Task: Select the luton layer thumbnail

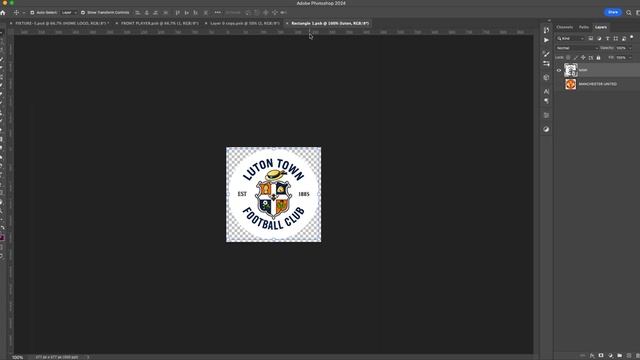Action: (571, 70)
